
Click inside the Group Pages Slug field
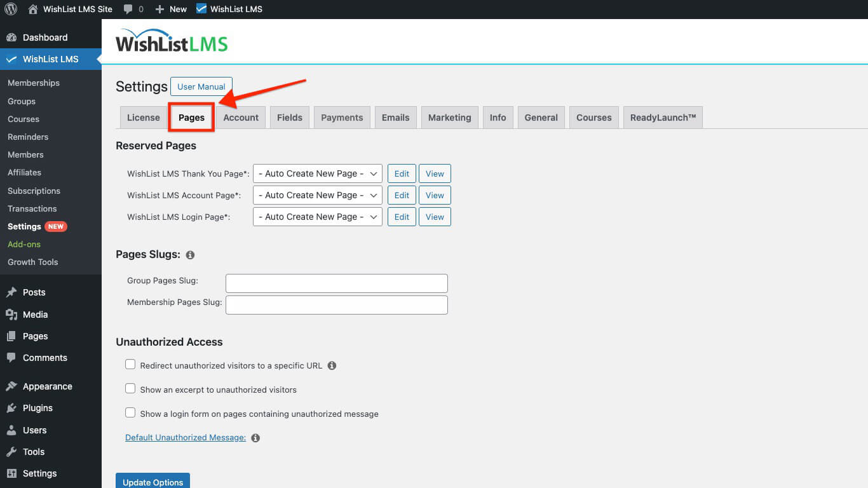click(x=336, y=283)
